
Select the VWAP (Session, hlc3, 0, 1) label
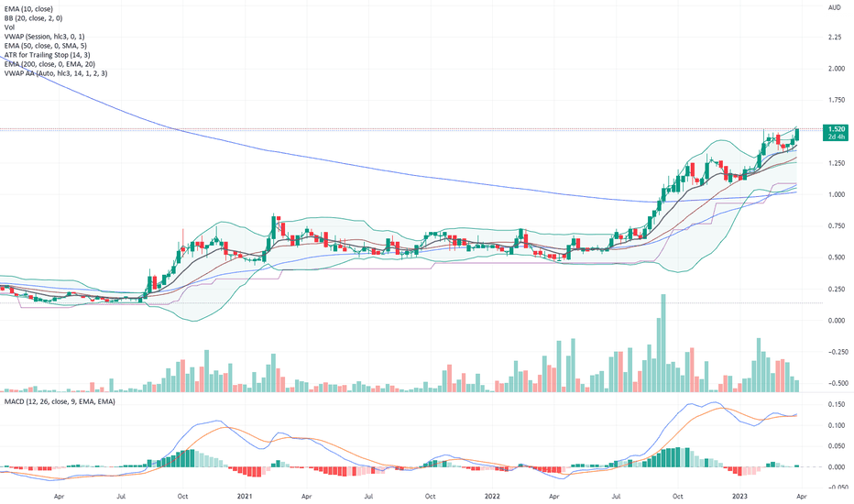(x=44, y=37)
